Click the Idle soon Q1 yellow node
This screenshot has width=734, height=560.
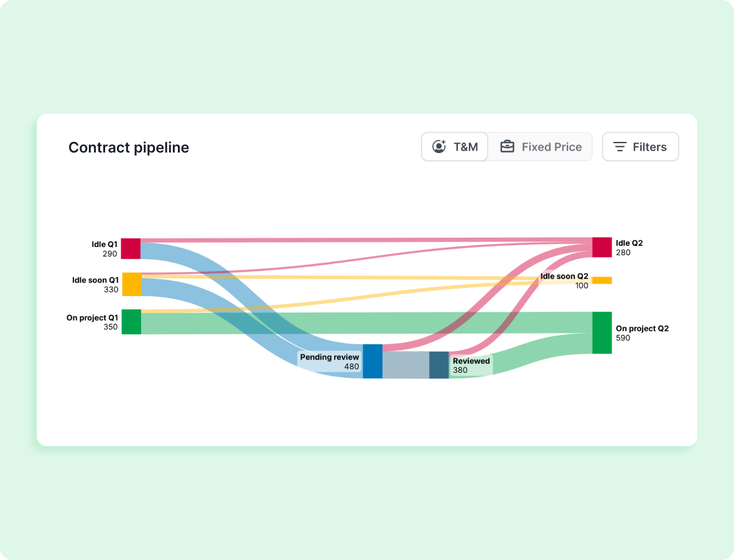click(132, 284)
